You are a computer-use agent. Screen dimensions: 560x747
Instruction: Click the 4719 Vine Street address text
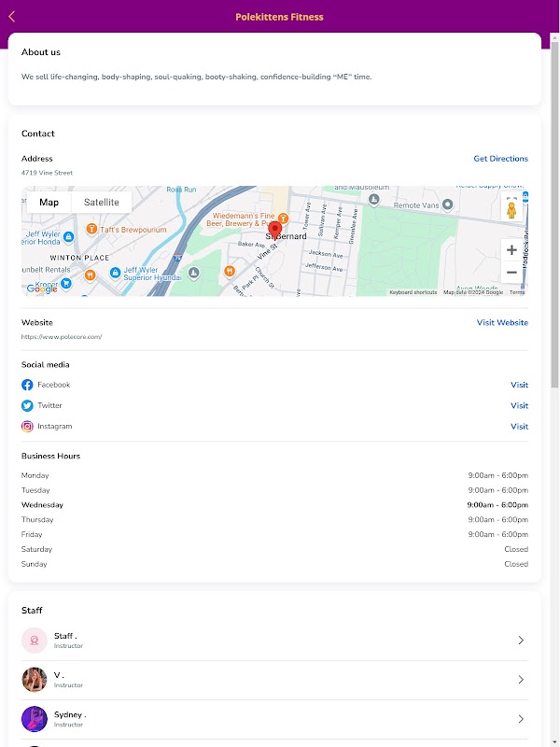(48, 173)
